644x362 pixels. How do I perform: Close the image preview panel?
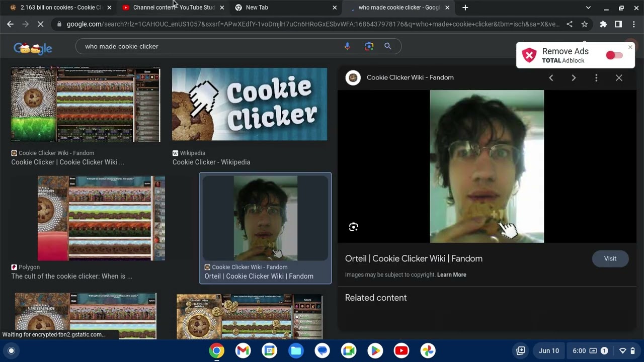619,78
